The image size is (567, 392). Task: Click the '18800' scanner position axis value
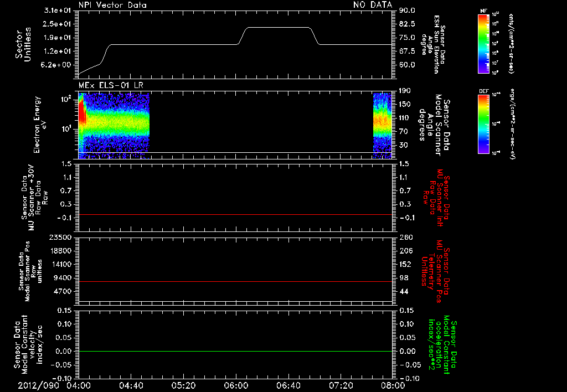click(60, 251)
